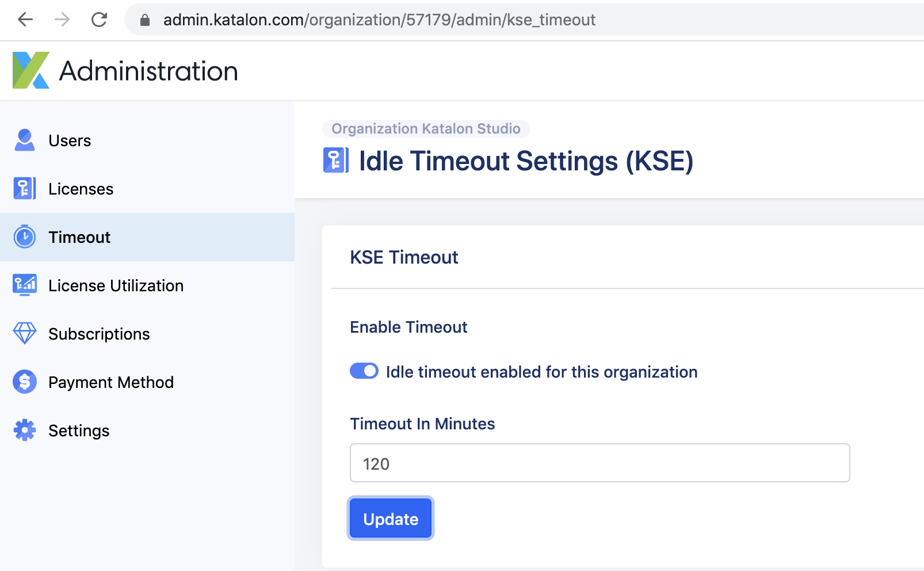
Task: Click the License Utilization chart icon
Action: pyautogui.click(x=25, y=285)
